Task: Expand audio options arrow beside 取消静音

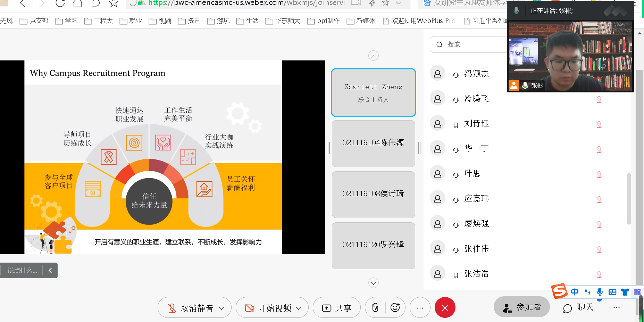Action: (221, 308)
